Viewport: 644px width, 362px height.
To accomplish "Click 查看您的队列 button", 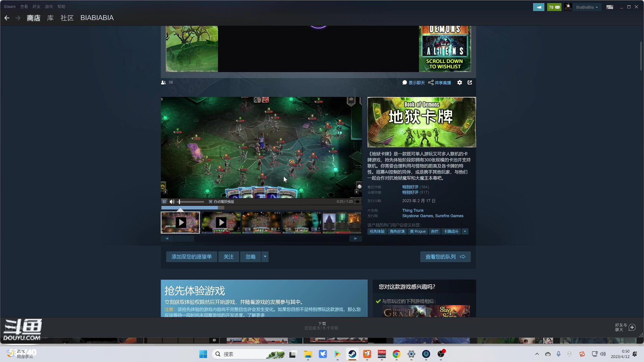I will tap(445, 257).
